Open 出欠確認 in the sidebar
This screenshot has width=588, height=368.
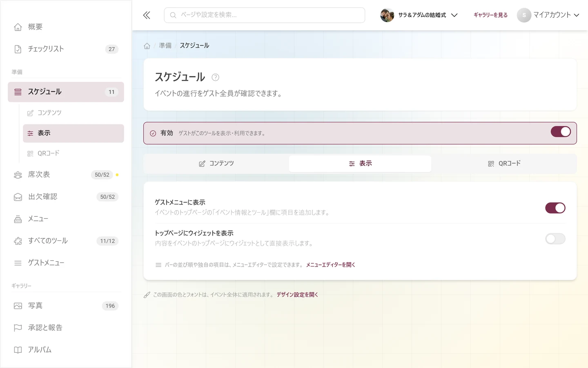tap(66, 197)
